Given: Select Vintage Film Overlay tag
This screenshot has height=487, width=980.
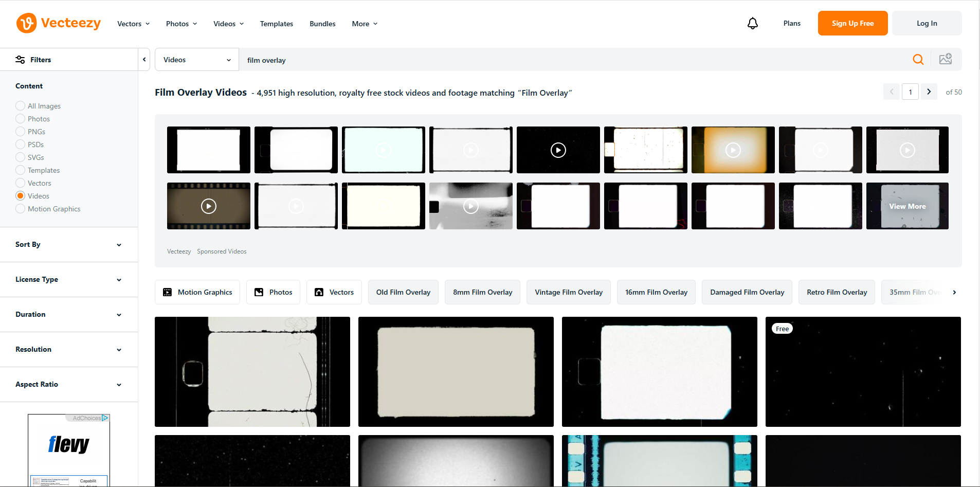Looking at the screenshot, I should coord(569,292).
